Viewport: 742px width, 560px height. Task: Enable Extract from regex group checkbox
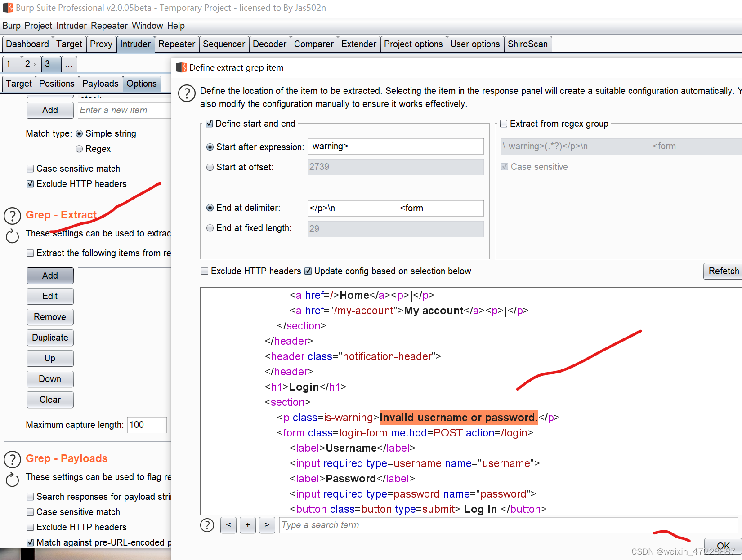pyautogui.click(x=504, y=124)
